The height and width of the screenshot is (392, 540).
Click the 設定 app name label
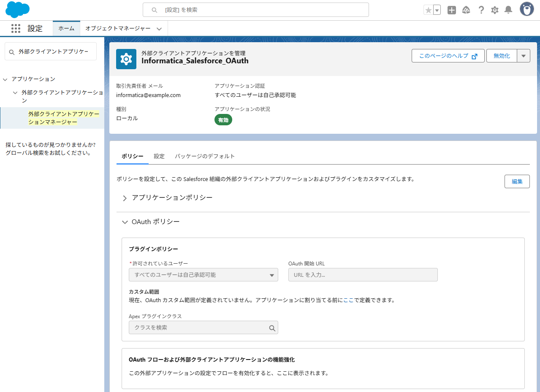(35, 29)
